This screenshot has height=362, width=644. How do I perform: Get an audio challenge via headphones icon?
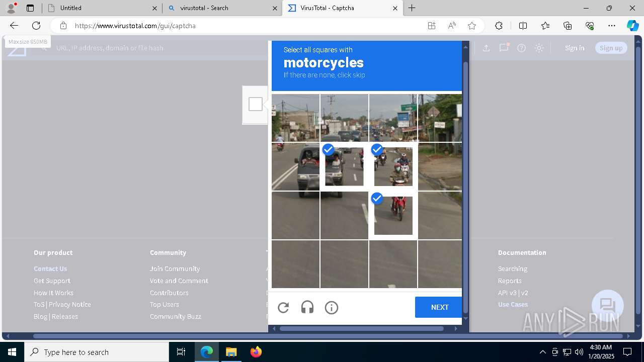pyautogui.click(x=307, y=308)
